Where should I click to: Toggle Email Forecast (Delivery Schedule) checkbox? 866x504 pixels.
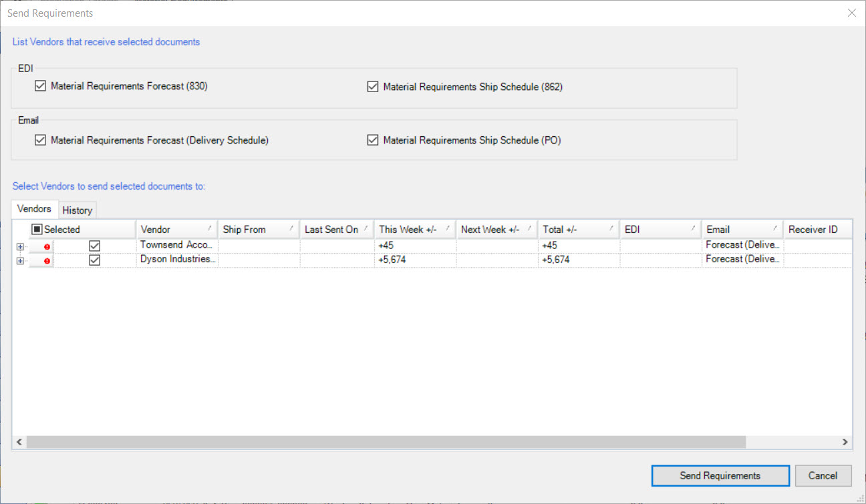40,140
